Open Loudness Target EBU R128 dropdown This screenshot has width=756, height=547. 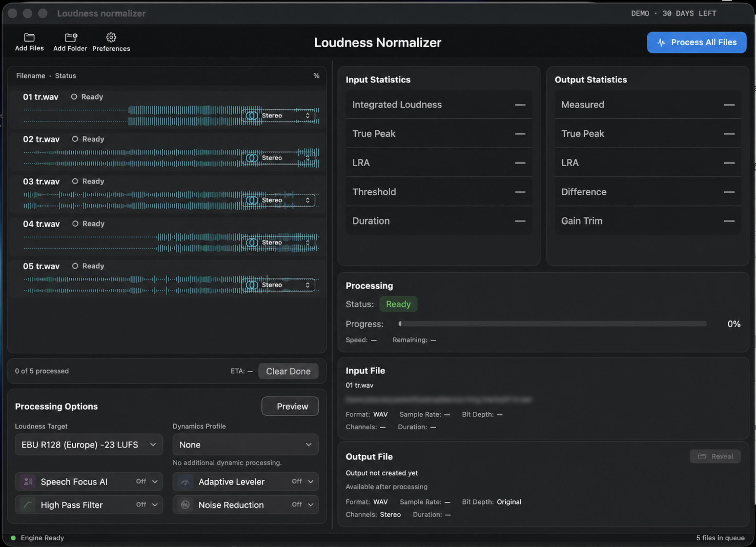(x=89, y=444)
